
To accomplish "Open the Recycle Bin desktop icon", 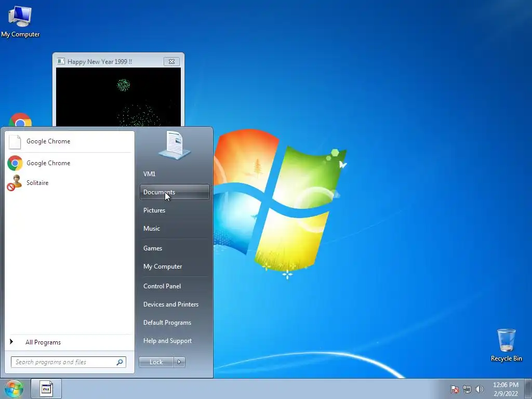I will tap(506, 345).
